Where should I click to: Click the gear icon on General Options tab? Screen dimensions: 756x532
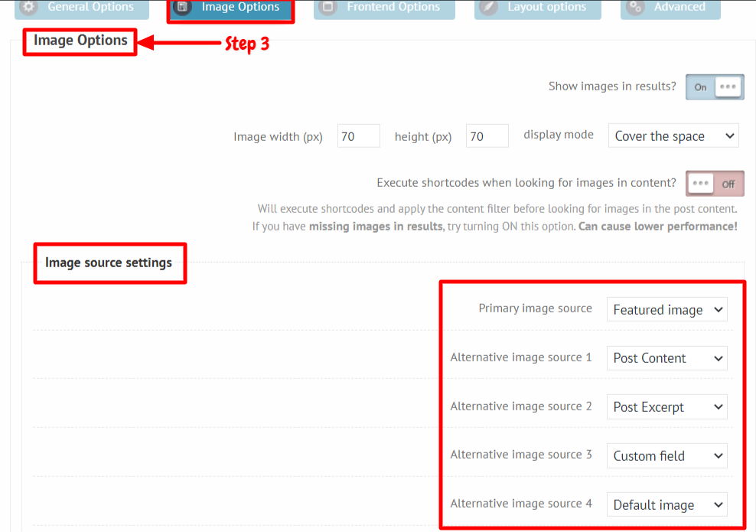tap(28, 7)
